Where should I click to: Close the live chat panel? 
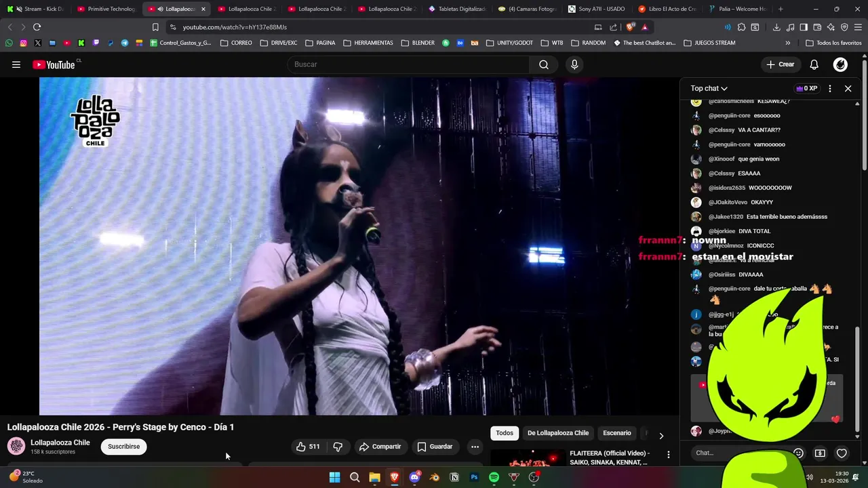848,88
